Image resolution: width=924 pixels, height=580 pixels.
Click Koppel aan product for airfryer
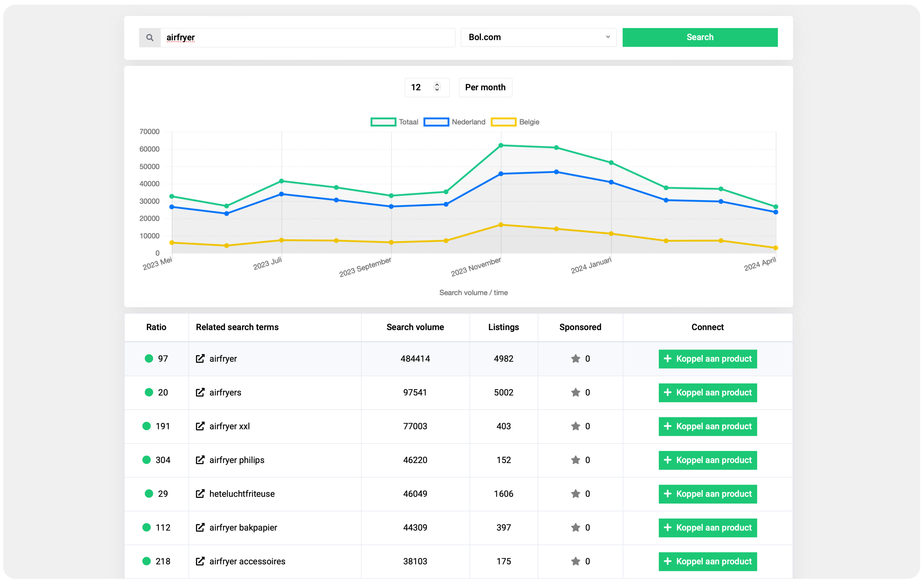coord(707,359)
